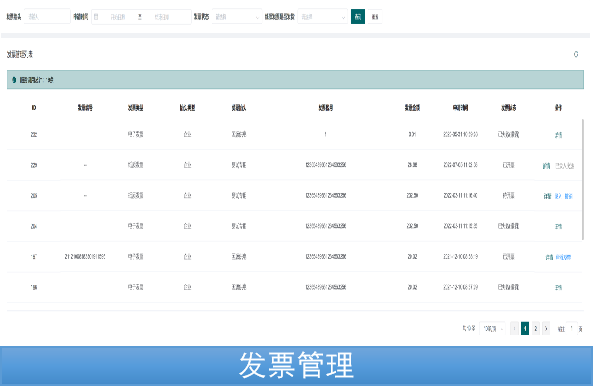Select page 1 in pagination
The height and width of the screenshot is (387, 593).
coord(525,328)
